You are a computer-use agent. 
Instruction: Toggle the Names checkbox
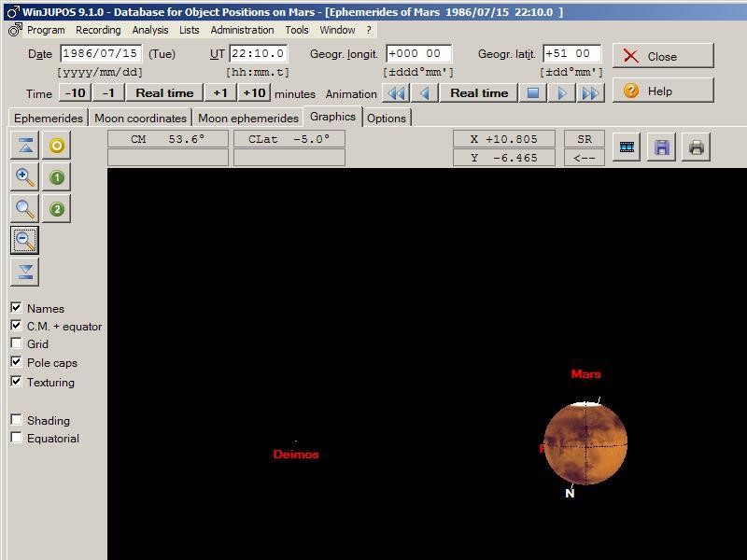click(16, 308)
